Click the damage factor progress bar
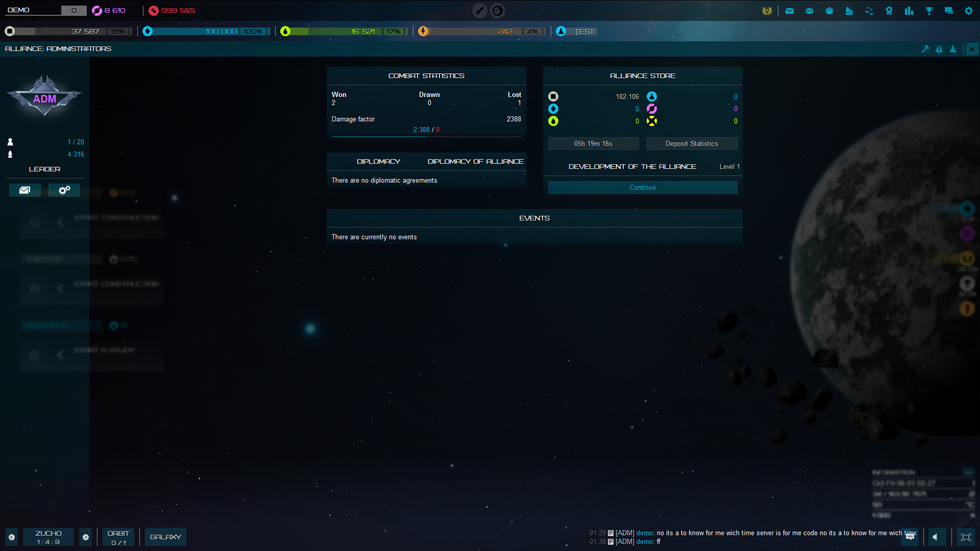The width and height of the screenshot is (980, 551). click(x=426, y=137)
